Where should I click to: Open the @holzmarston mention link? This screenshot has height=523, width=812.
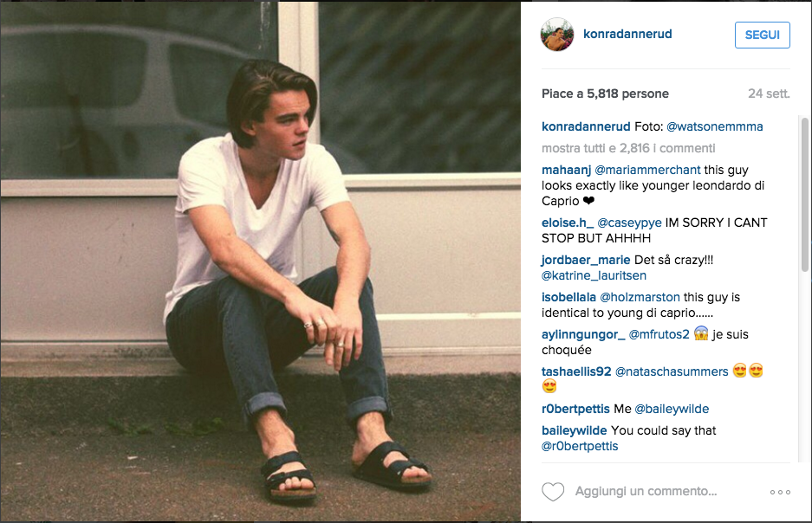640,298
